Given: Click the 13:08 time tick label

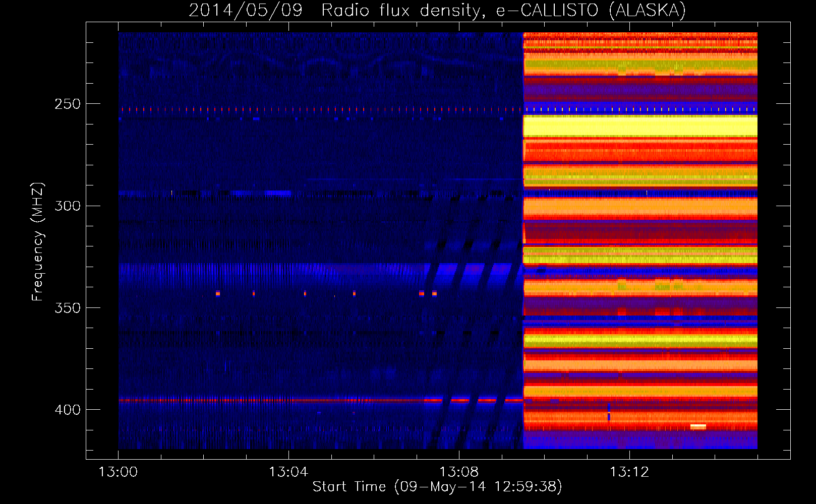Looking at the screenshot, I should point(459,472).
